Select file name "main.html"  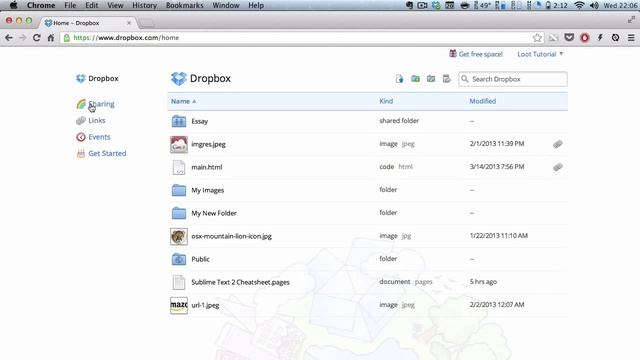pyautogui.click(x=207, y=167)
